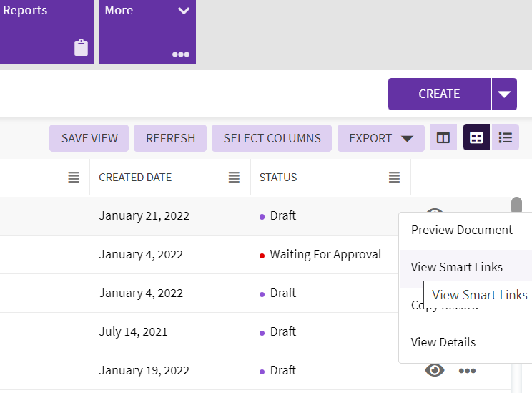This screenshot has height=393, width=532.
Task: Choose View Details from the context menu
Action: point(443,342)
